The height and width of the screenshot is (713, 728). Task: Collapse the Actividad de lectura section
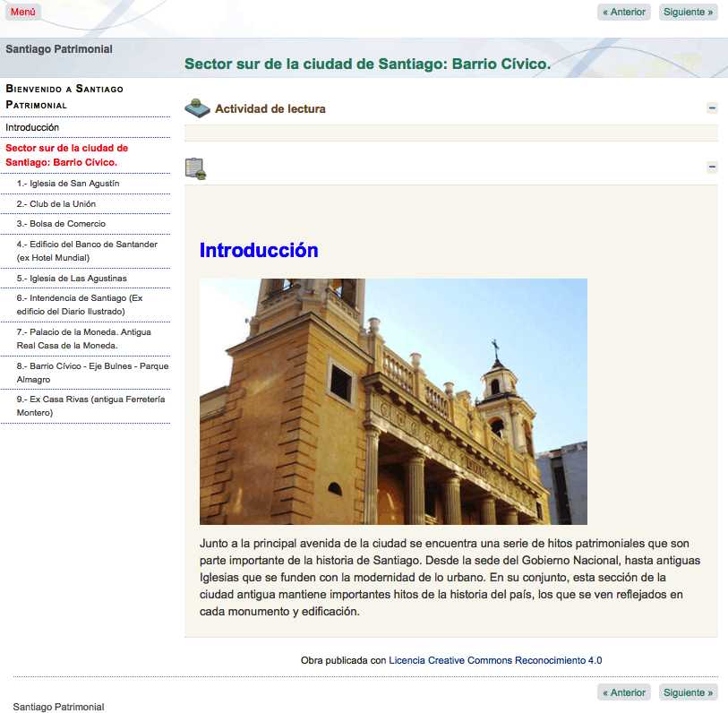pos(712,107)
